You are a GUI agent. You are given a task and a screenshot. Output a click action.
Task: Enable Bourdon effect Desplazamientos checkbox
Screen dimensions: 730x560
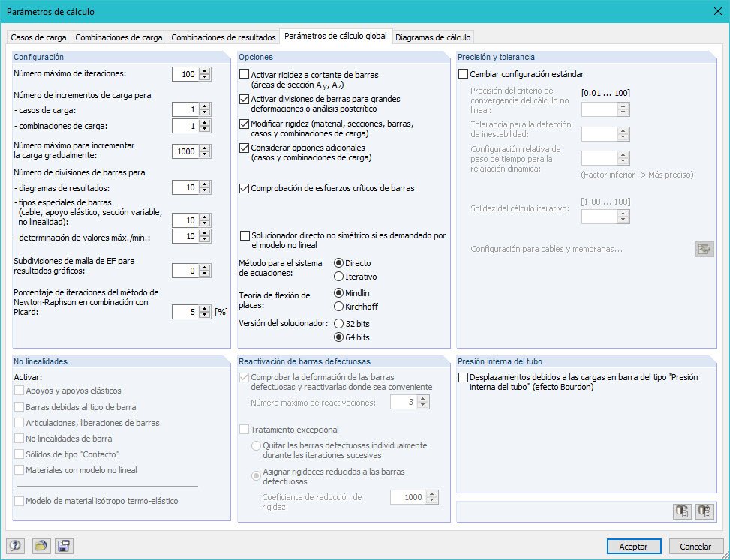463,378
